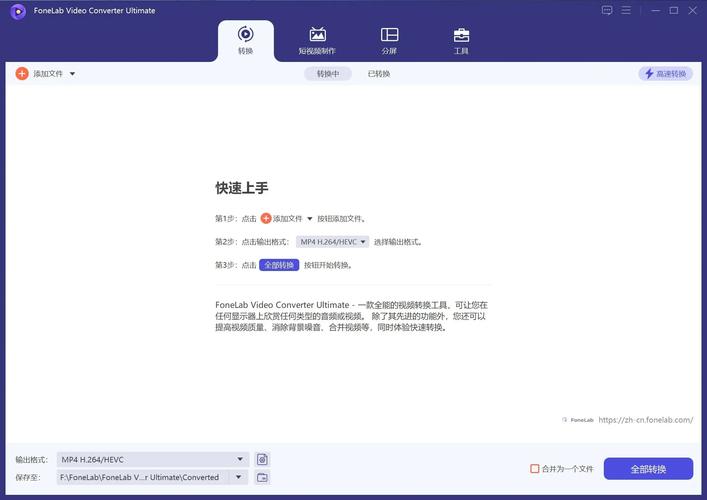The width and height of the screenshot is (707, 500).
Task: Show the 已转换 converted list
Action: (x=379, y=74)
